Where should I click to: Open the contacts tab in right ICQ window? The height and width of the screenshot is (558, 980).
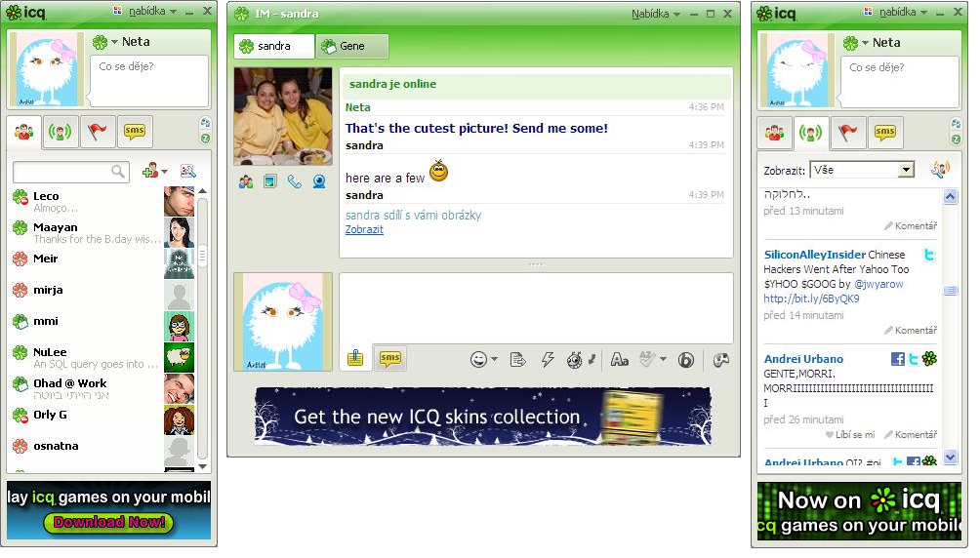tap(774, 133)
